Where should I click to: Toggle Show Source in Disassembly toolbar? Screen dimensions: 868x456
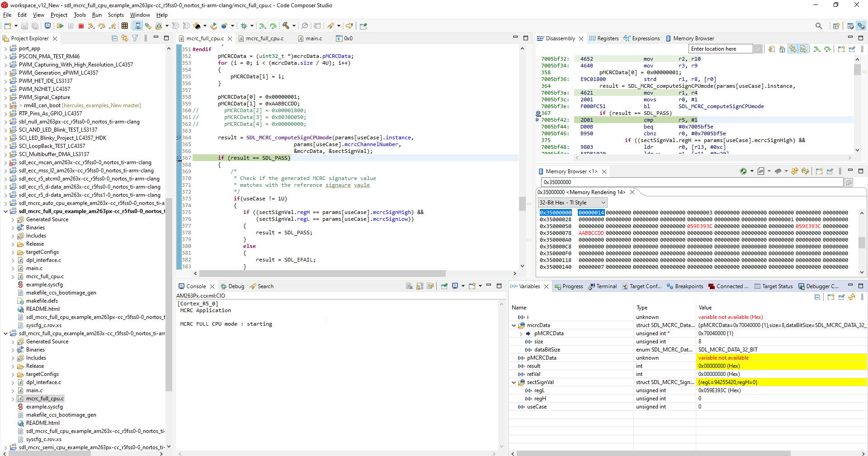[x=803, y=49]
